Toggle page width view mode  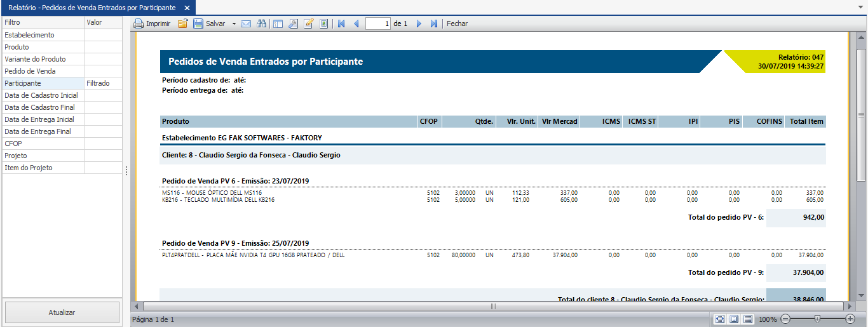tap(720, 319)
